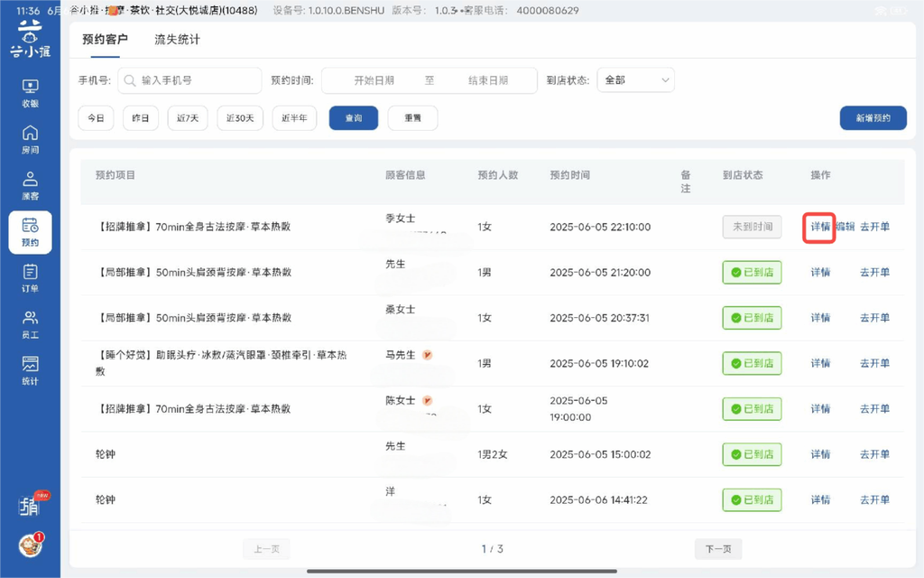The width and height of the screenshot is (924, 578).
Task: Click the time 2025-06-06 14:41:22
Action: click(599, 499)
